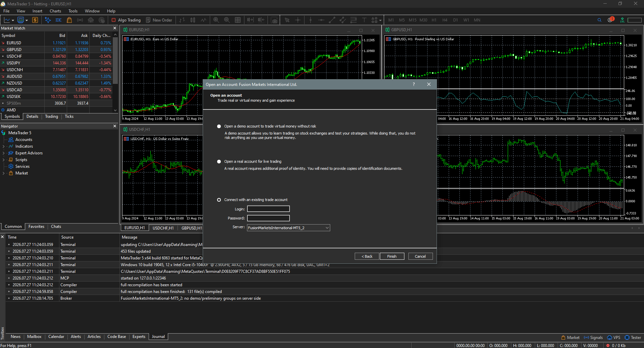Switch chart to bar chart icon
This screenshot has height=348, width=644.
coord(182,20)
